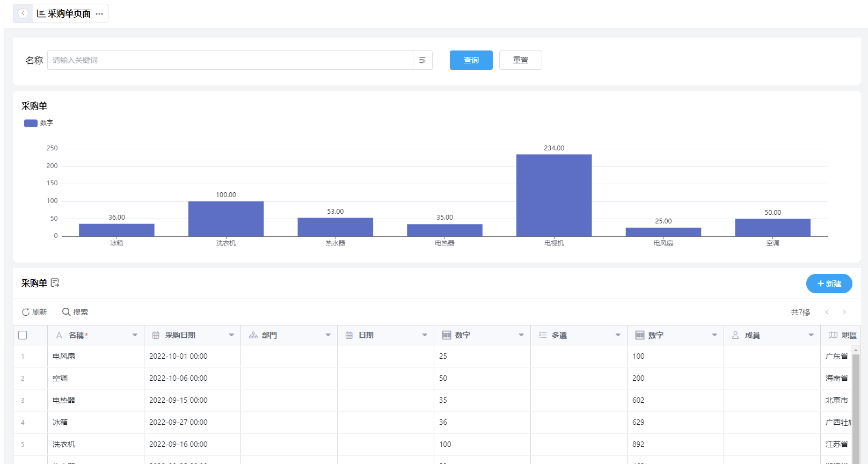The image size is (868, 464).
Task: Click the 查询 button
Action: coord(471,60)
